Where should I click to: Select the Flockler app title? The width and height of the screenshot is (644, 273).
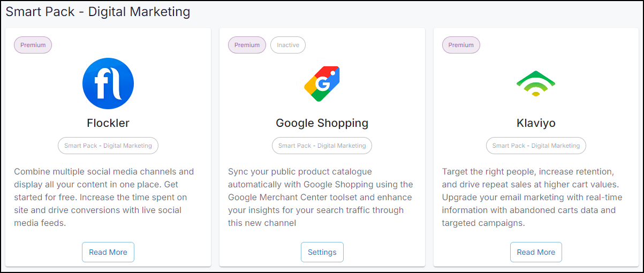[108, 123]
